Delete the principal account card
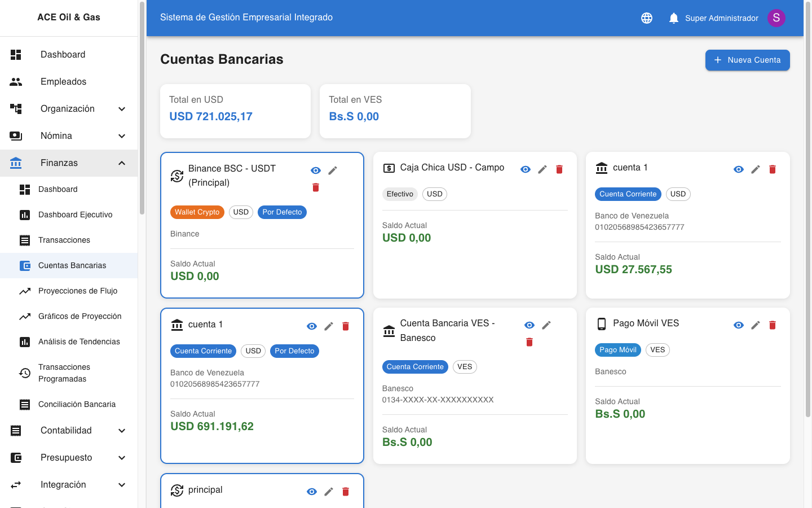 346,492
